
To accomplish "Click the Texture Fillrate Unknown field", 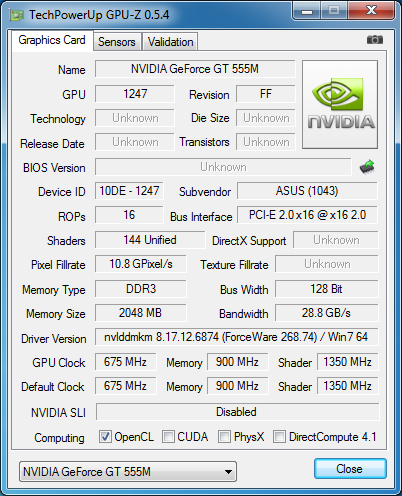I will [327, 264].
